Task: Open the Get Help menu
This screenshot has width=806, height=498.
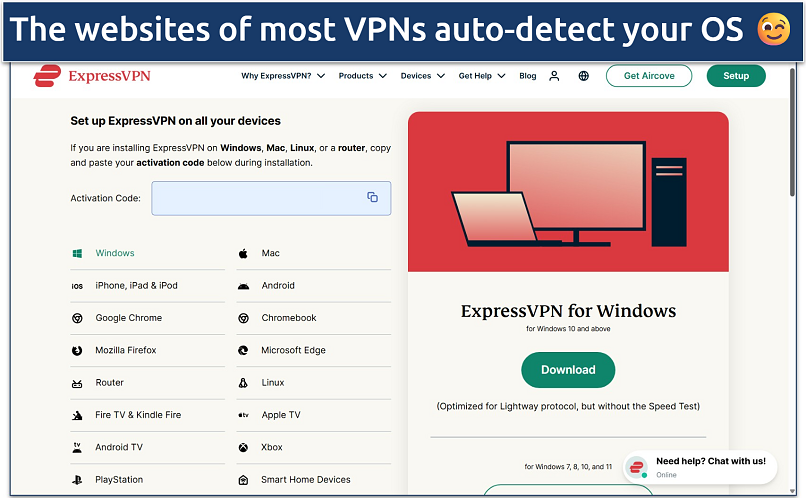Action: pyautogui.click(x=483, y=76)
